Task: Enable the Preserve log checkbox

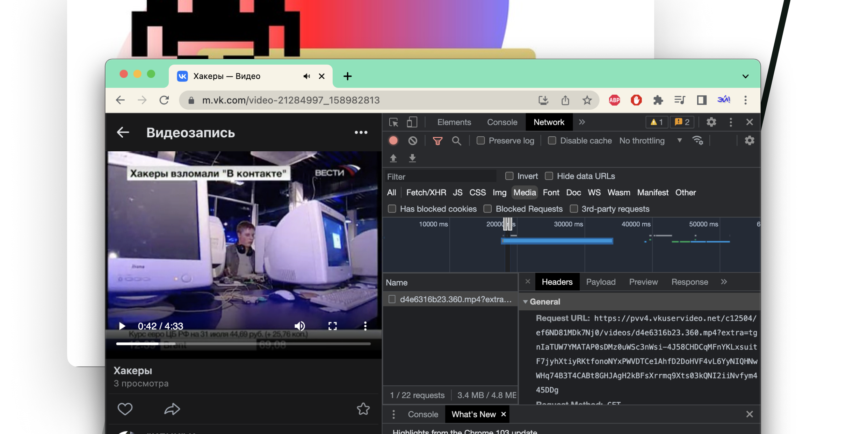Action: click(x=481, y=140)
